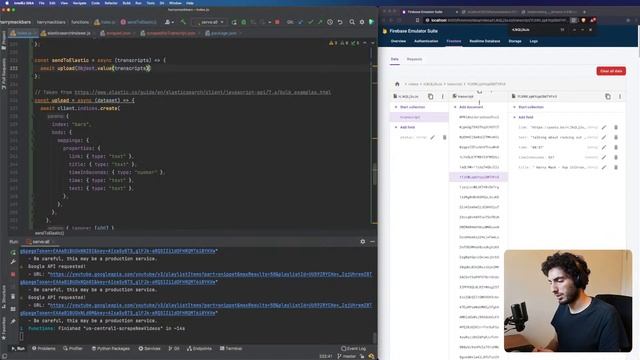
Task: Open the Storage tab in Firebase Emulator
Action: (x=515, y=41)
